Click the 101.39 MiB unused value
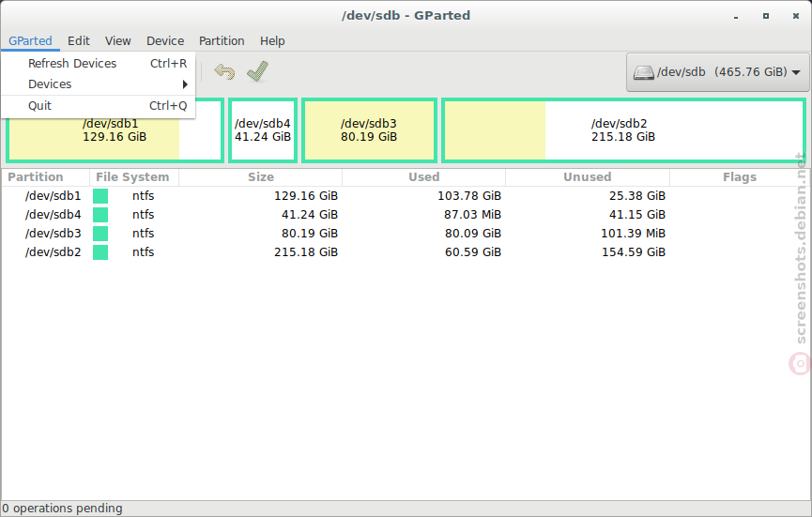The image size is (812, 517). coord(633,234)
